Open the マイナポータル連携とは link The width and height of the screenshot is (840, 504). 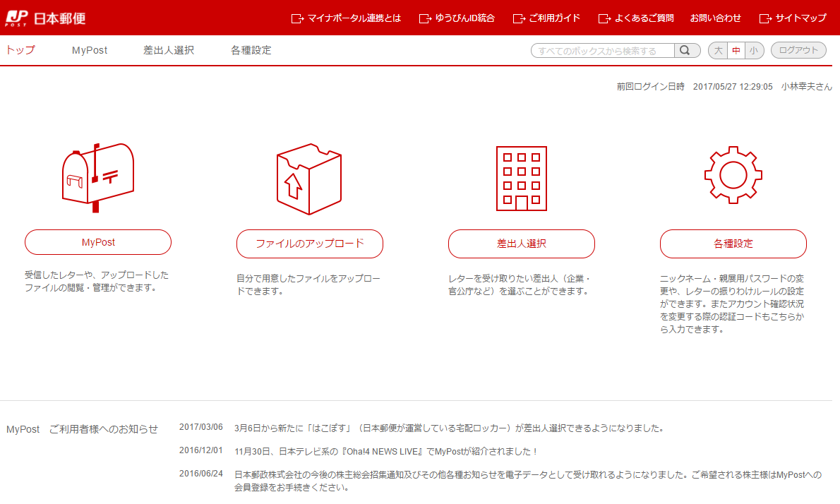[354, 18]
